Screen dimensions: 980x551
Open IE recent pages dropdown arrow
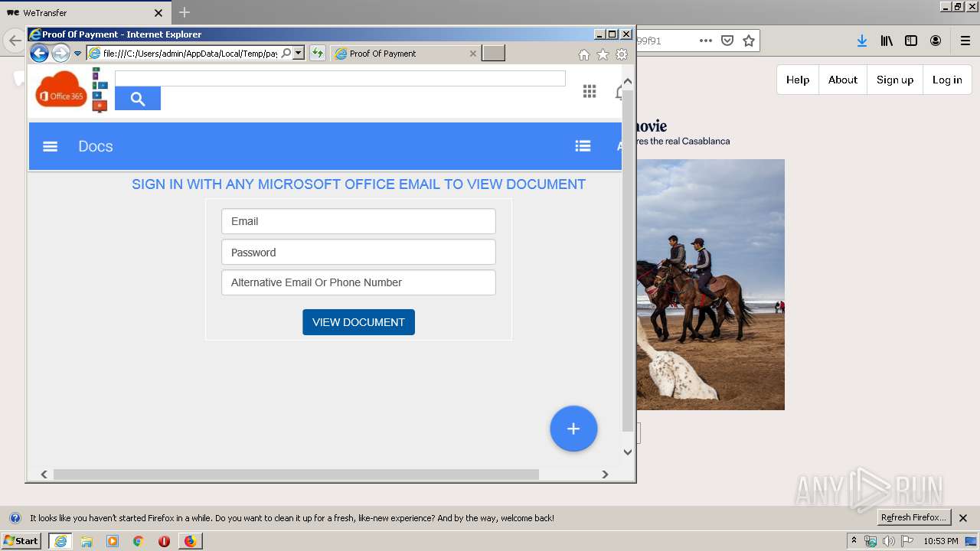click(x=77, y=54)
